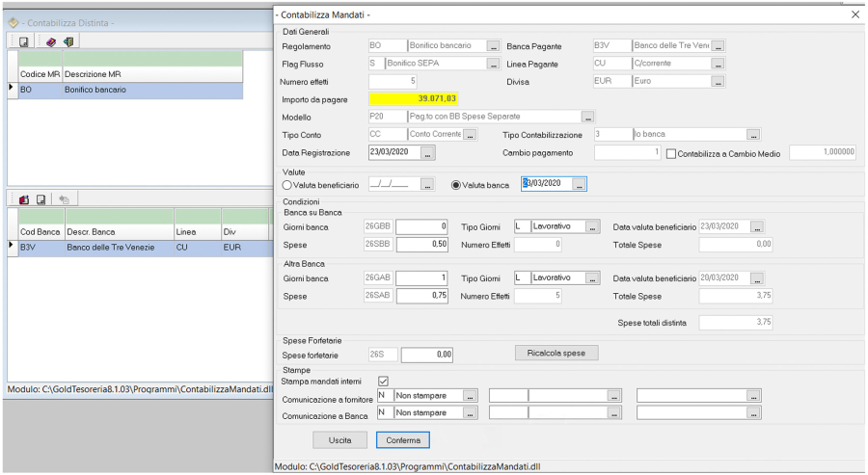This screenshot has height=475, width=868.
Task: Click the Contabilizza Distinta window title icon
Action: click(x=14, y=22)
